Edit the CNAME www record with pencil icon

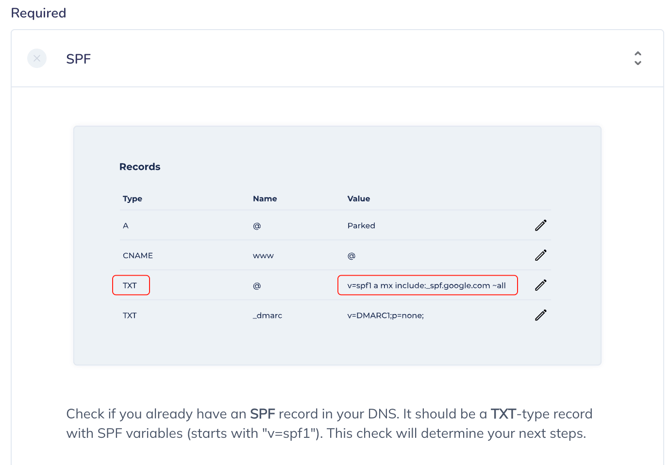point(540,256)
